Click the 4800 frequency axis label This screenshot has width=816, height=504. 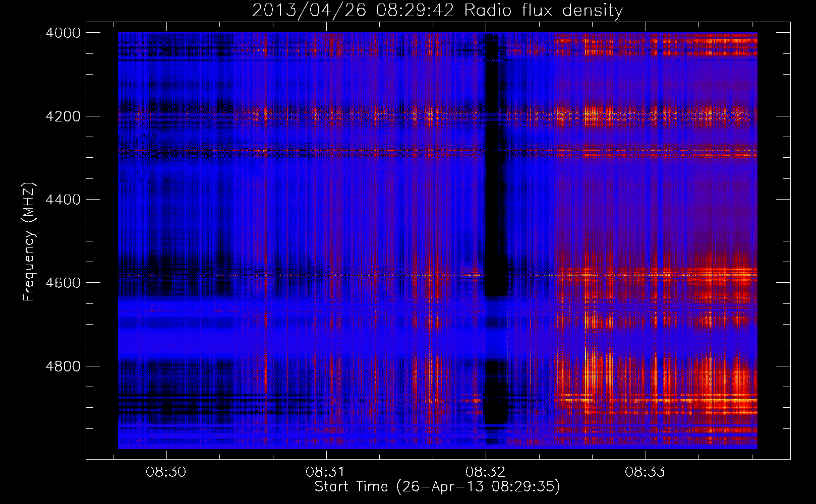(63, 366)
